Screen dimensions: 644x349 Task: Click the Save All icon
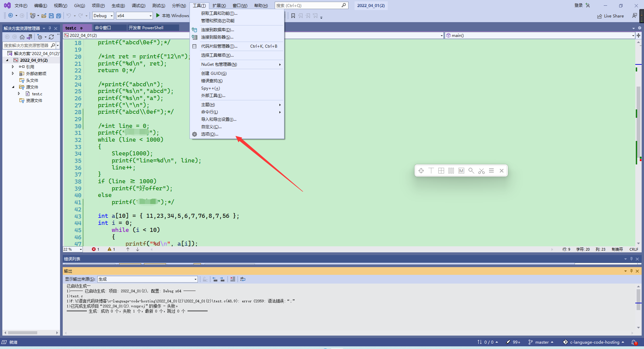coord(59,15)
